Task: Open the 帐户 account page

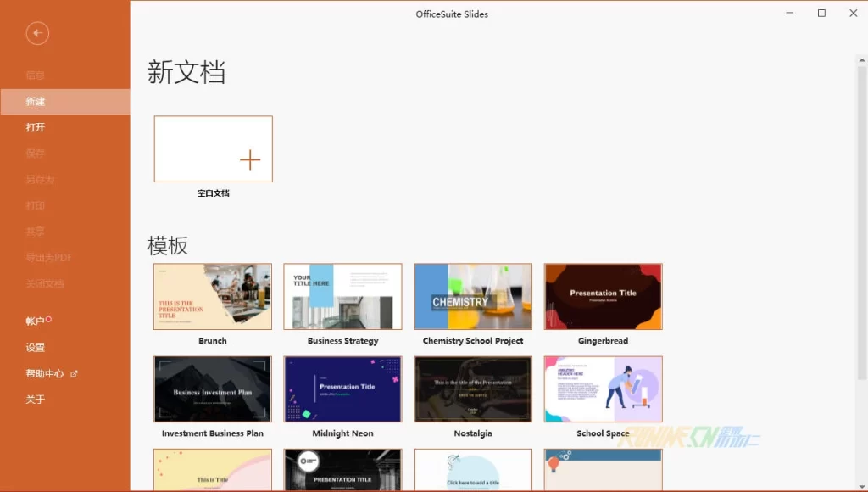Action: (x=35, y=321)
